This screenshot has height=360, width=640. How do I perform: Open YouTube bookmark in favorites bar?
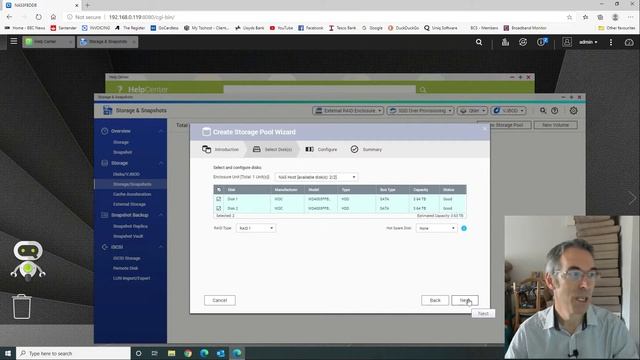[281, 28]
